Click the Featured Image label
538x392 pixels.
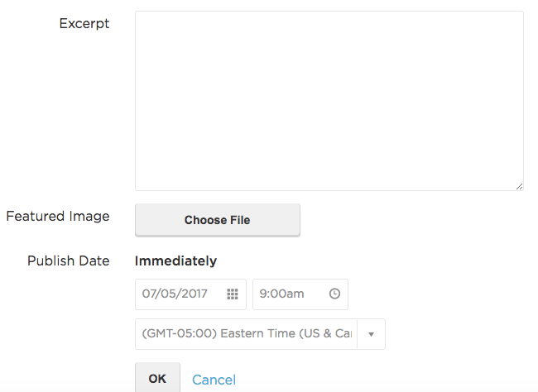58,217
